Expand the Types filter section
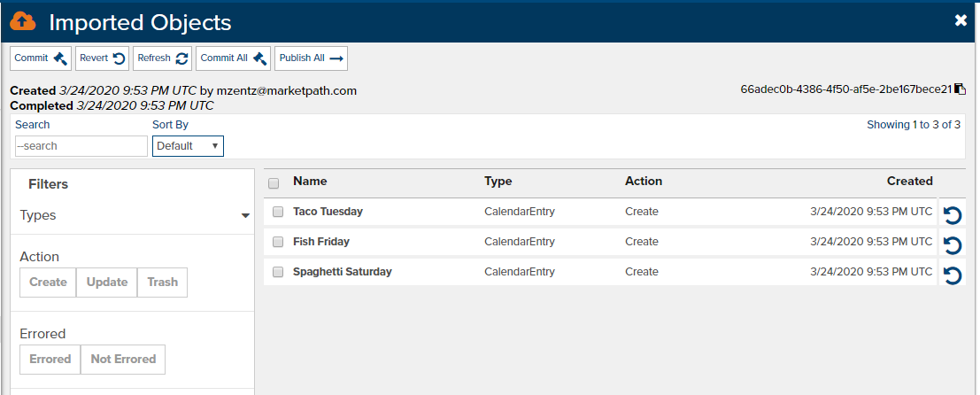Viewport: 980px width, 395px height. (x=135, y=215)
